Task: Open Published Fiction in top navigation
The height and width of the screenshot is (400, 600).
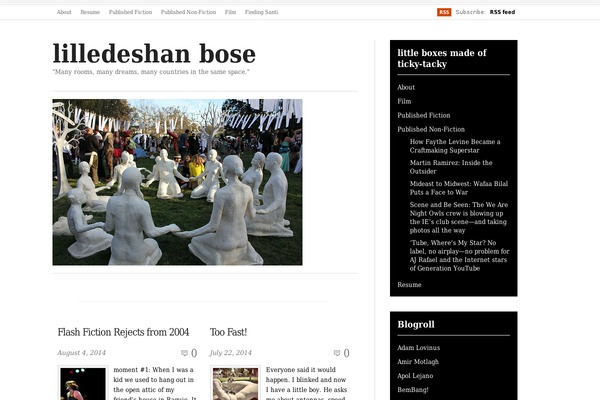Action: pos(130,12)
